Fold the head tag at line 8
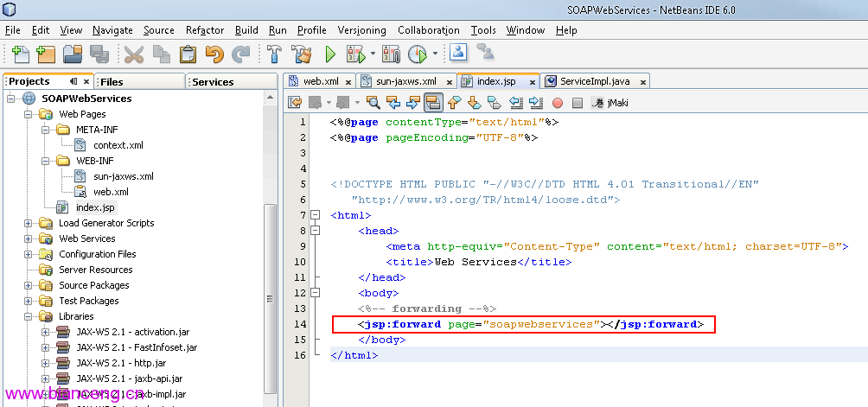868x407 pixels. [315, 231]
